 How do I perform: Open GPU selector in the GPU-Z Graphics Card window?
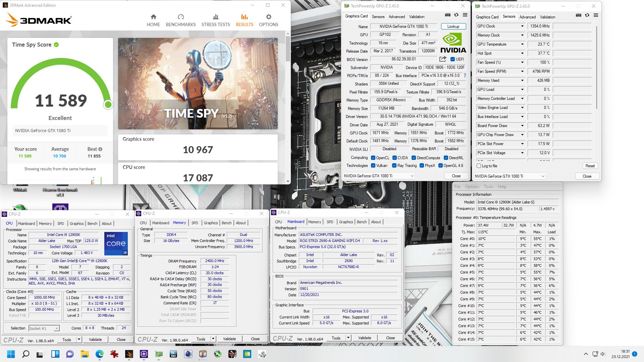pos(379,176)
